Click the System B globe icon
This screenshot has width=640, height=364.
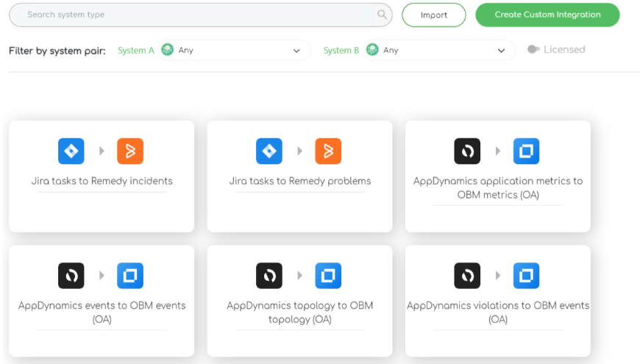click(x=372, y=50)
